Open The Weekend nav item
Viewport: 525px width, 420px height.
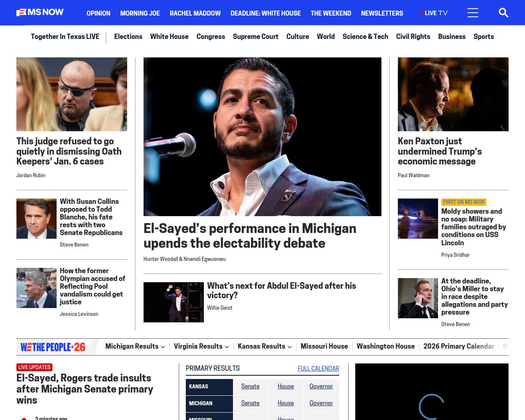331,13
